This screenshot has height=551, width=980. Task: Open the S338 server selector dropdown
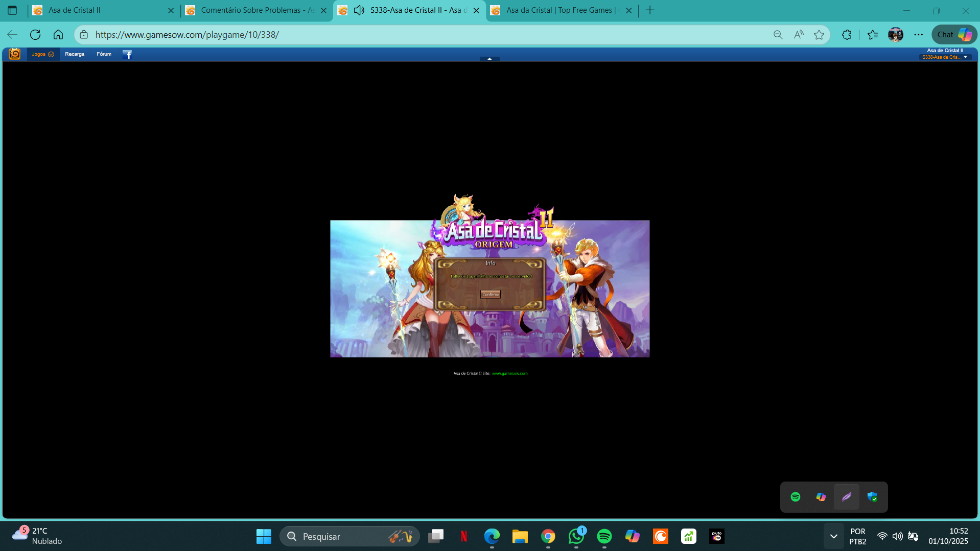tap(944, 57)
